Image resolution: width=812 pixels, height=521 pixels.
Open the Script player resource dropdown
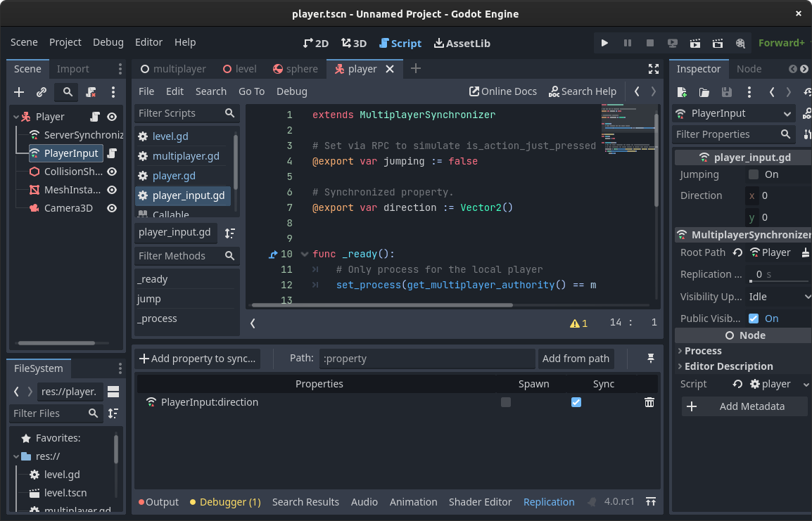806,385
